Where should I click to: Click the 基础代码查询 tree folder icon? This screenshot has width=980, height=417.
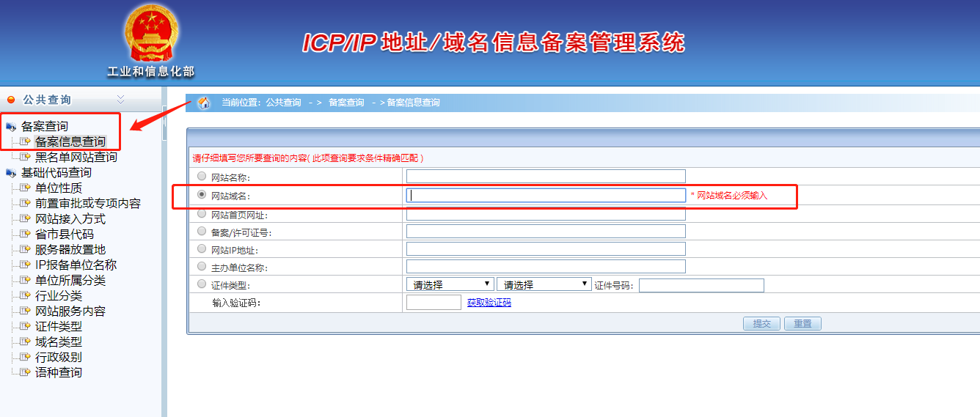(x=10, y=173)
